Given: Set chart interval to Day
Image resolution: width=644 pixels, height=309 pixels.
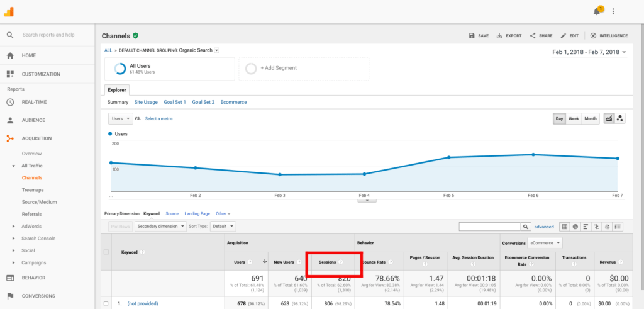Looking at the screenshot, I should [x=559, y=118].
